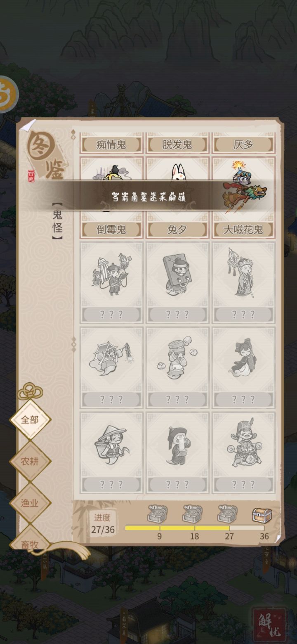Screen dimensions: 297x644
Task: Claim the golden chest at milestone 36
Action: 262,514
